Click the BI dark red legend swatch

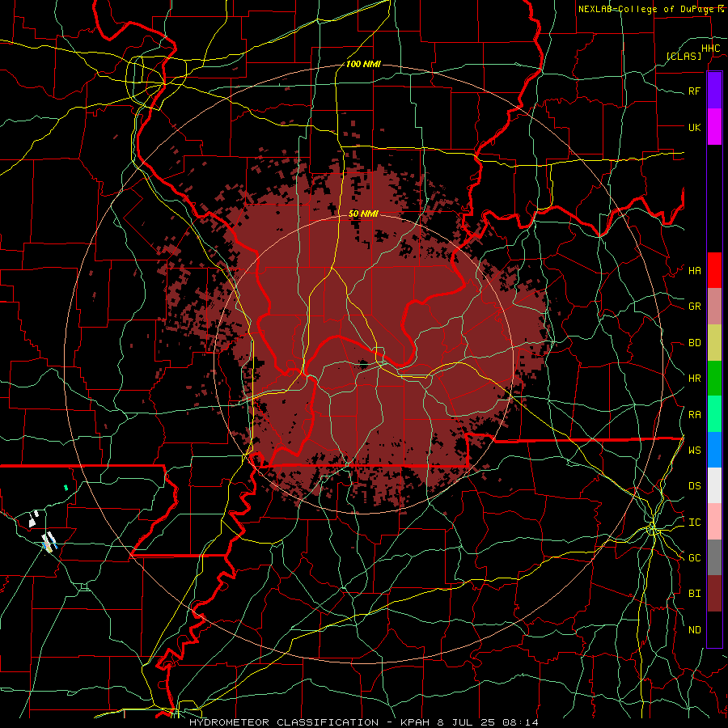pyautogui.click(x=714, y=594)
